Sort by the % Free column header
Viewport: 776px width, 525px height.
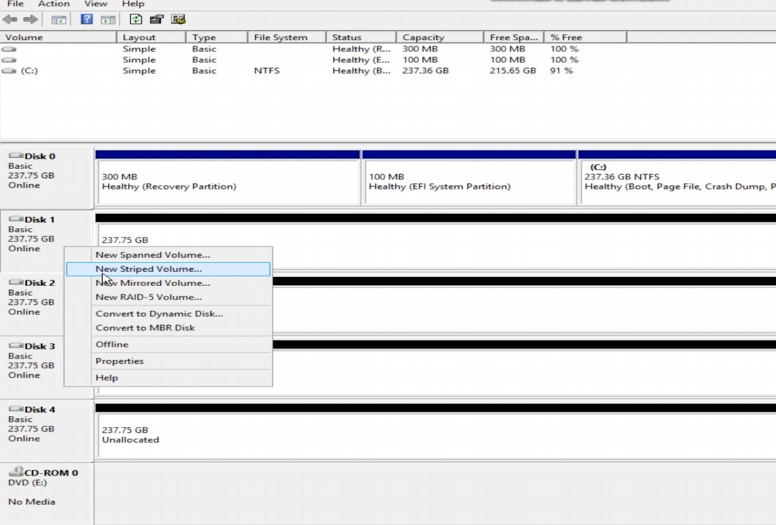585,37
